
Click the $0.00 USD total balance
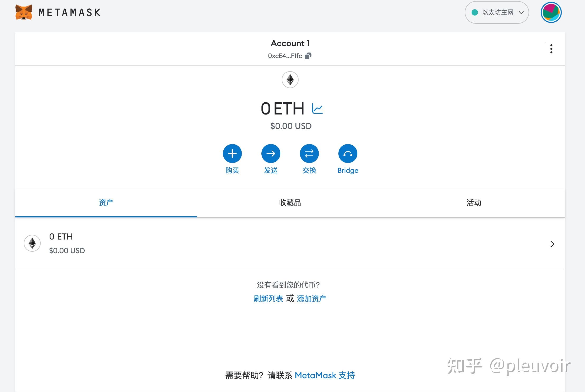pos(291,126)
